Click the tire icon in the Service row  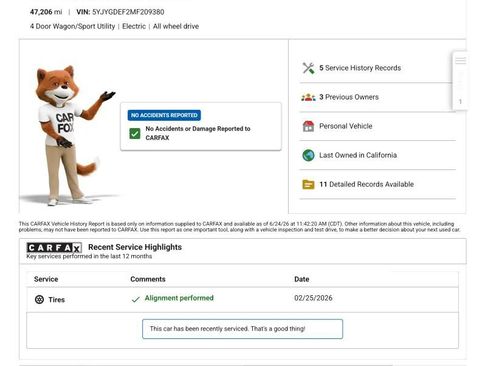click(39, 299)
